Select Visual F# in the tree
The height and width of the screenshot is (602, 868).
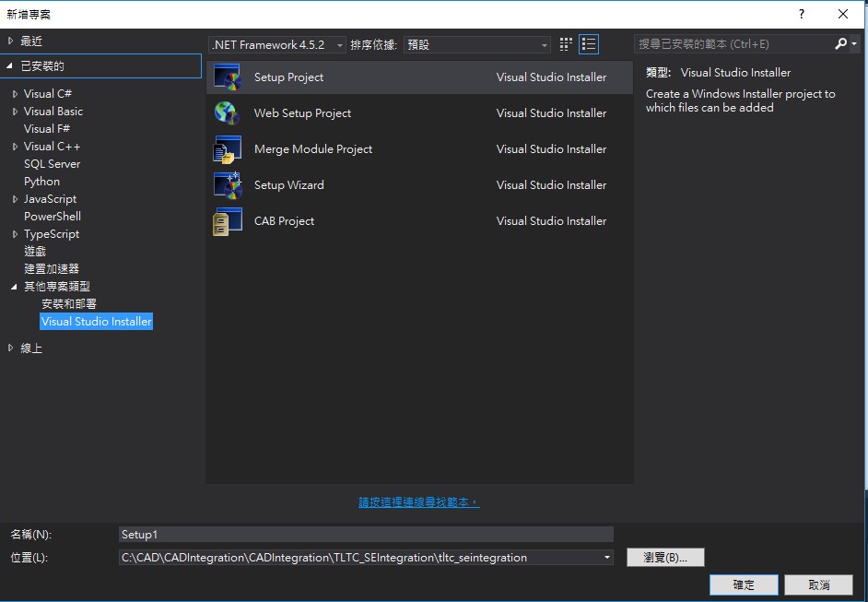coord(46,129)
